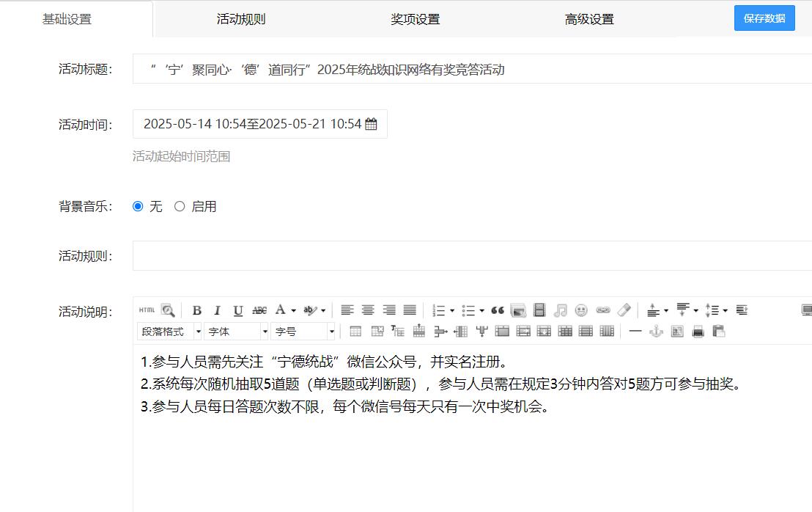Click the indent icon in the toolbar
Image resolution: width=812 pixels, height=512 pixels.
click(742, 310)
